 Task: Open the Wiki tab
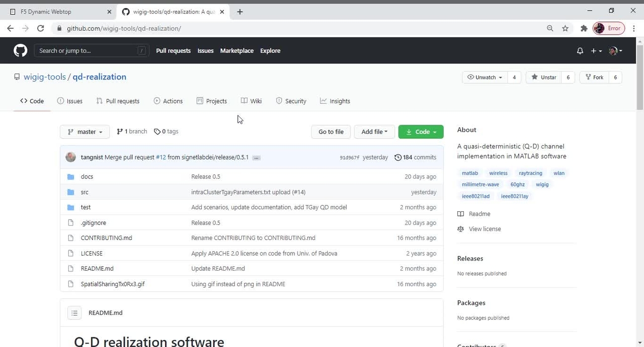click(x=251, y=101)
